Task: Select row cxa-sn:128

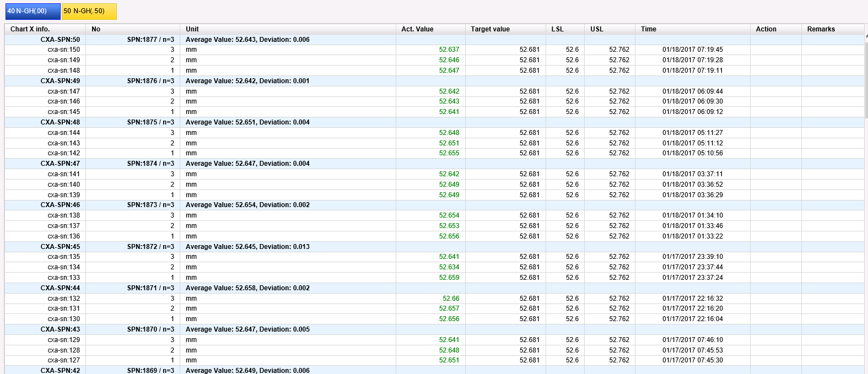Action: [x=434, y=350]
